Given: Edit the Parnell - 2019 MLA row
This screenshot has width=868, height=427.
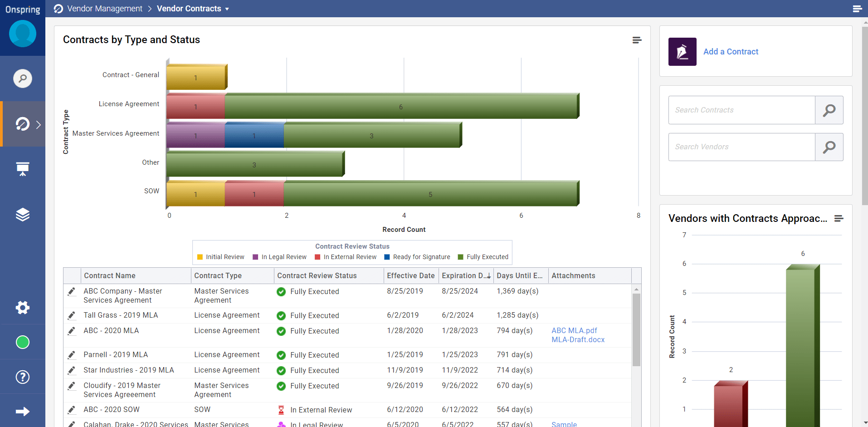Looking at the screenshot, I should 71,355.
